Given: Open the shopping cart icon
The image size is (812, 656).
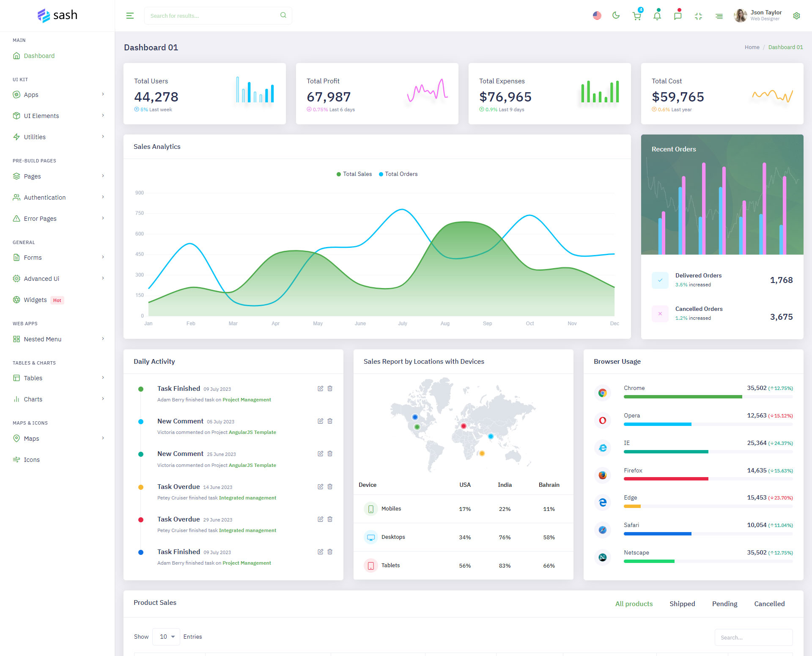Looking at the screenshot, I should pos(636,16).
